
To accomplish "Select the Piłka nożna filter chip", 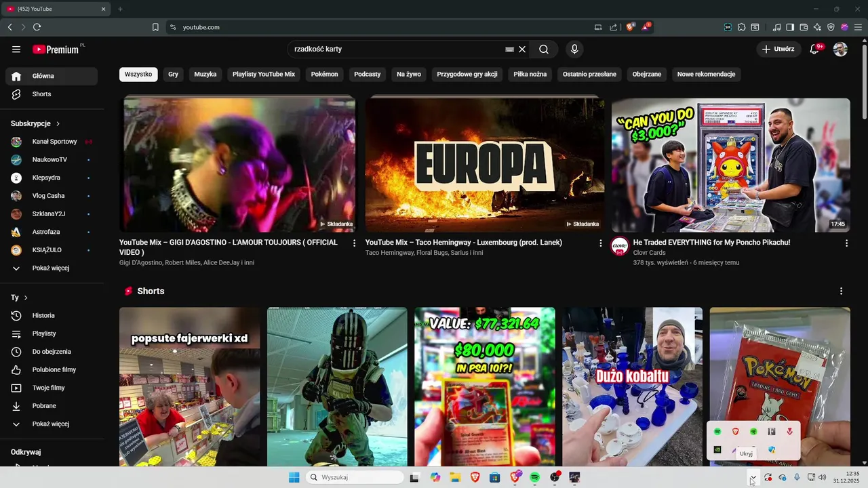I will pyautogui.click(x=530, y=74).
